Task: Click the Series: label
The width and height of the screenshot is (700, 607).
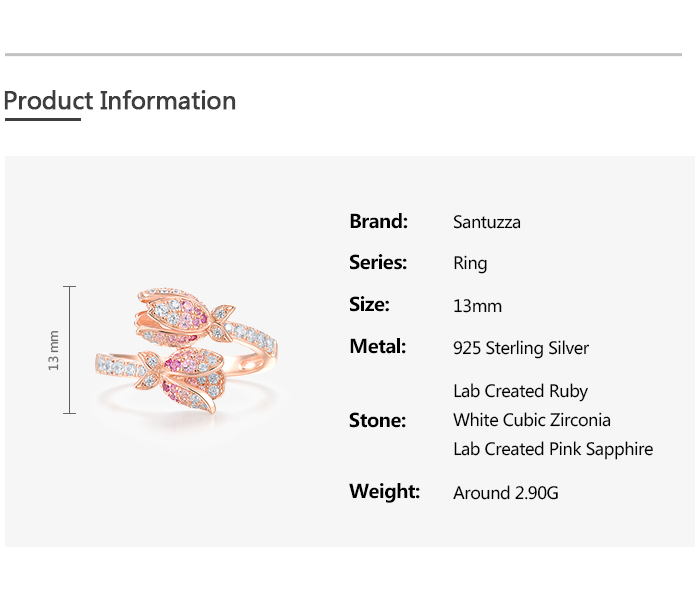Action: [x=378, y=263]
